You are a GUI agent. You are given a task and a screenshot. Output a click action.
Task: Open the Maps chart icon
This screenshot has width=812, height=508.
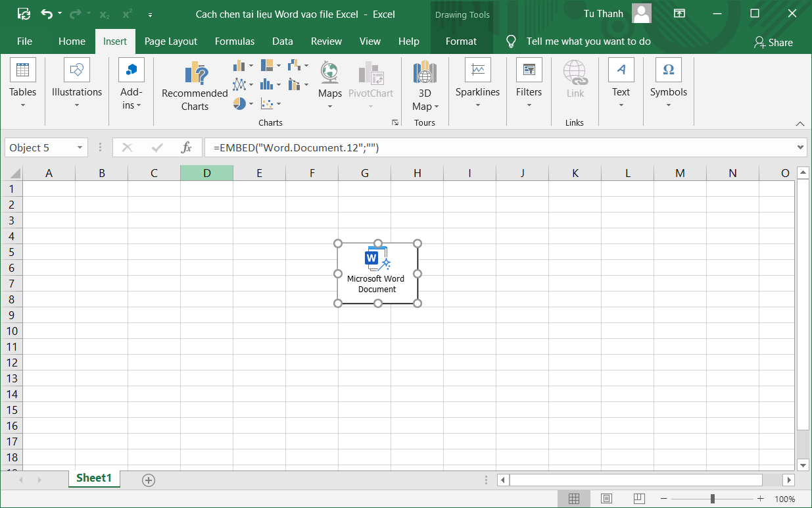click(329, 72)
